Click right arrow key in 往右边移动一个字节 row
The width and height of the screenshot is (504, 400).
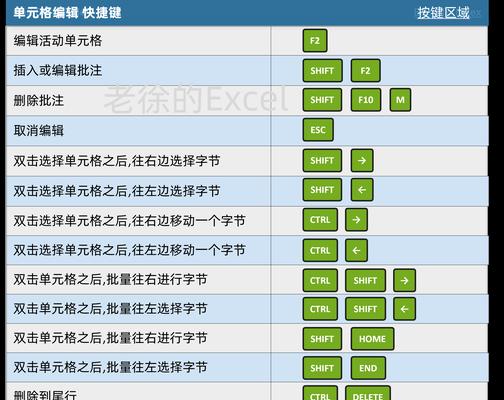(356, 220)
